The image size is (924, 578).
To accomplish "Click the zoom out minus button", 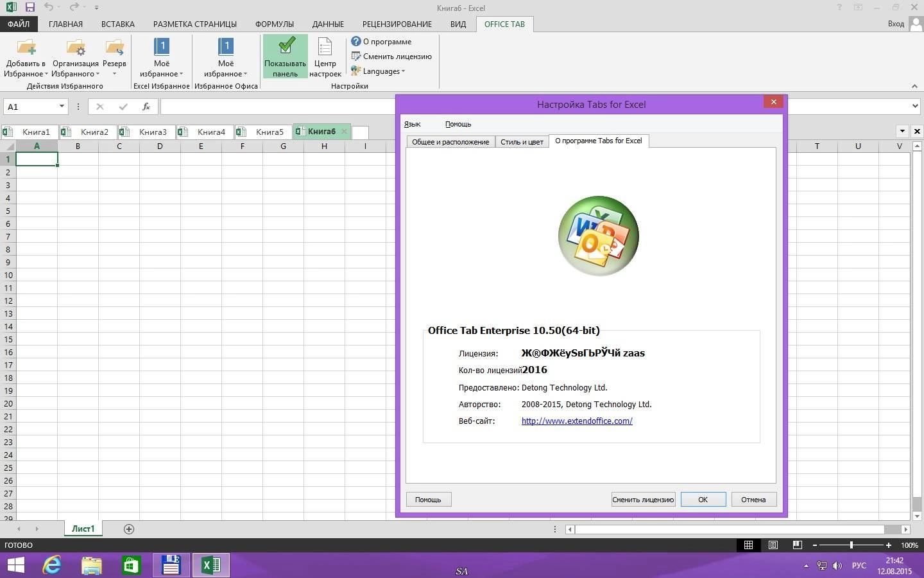I will pos(815,545).
